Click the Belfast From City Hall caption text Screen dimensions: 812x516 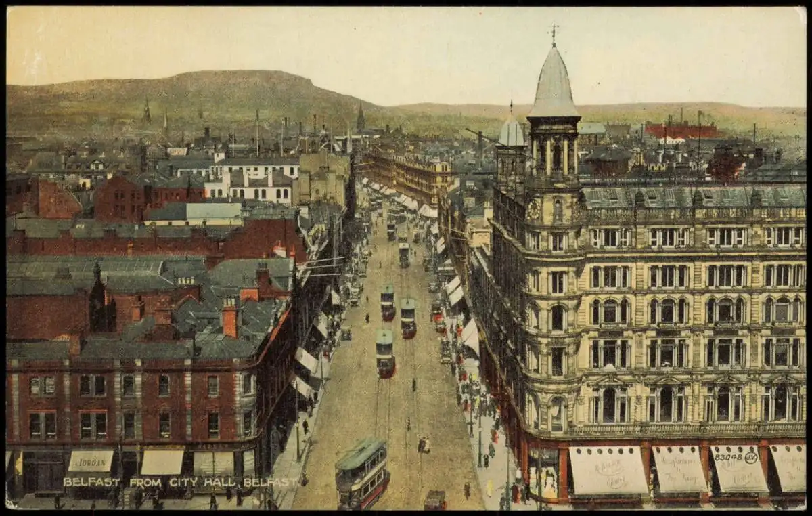tap(180, 482)
